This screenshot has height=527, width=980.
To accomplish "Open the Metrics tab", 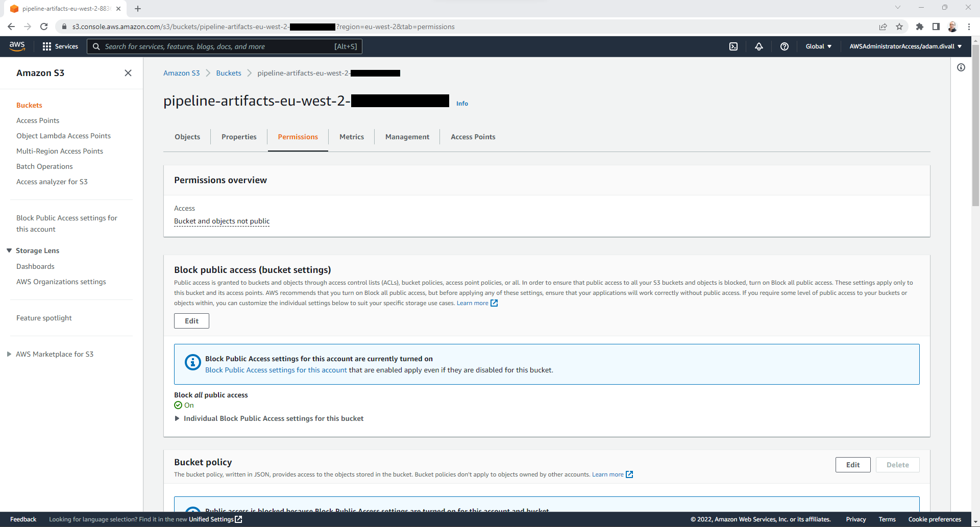I will pyautogui.click(x=352, y=137).
